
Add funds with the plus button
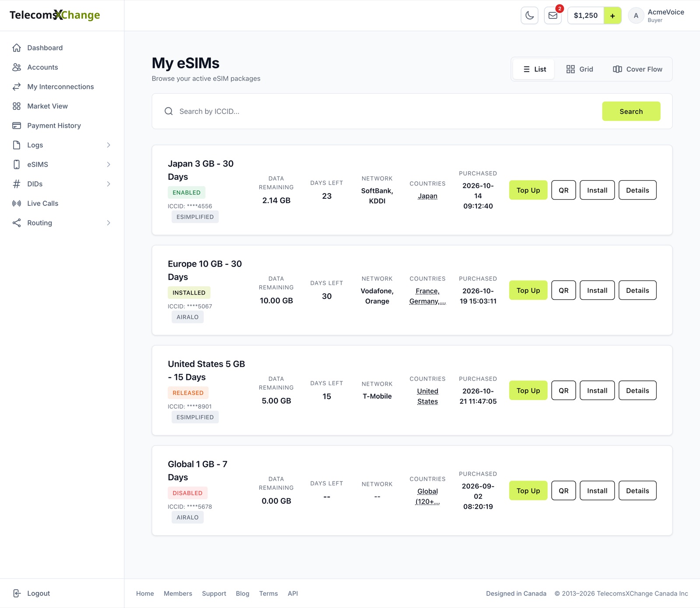(x=612, y=15)
